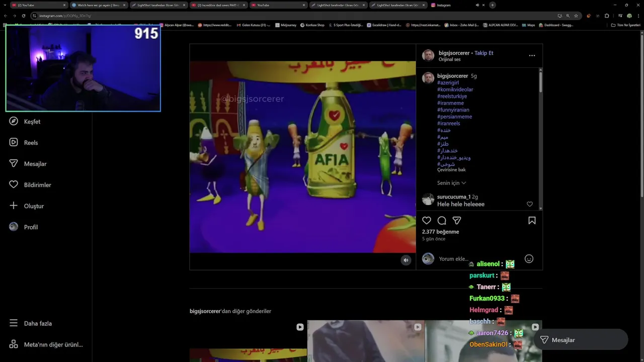Open tab search chevron in tab strip
Image resolution: width=644 pixels, height=362 pixels.
6,5
